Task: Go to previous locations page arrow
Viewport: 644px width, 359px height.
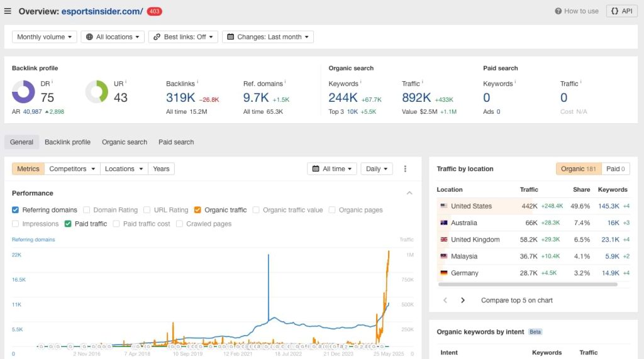Action: pyautogui.click(x=445, y=301)
